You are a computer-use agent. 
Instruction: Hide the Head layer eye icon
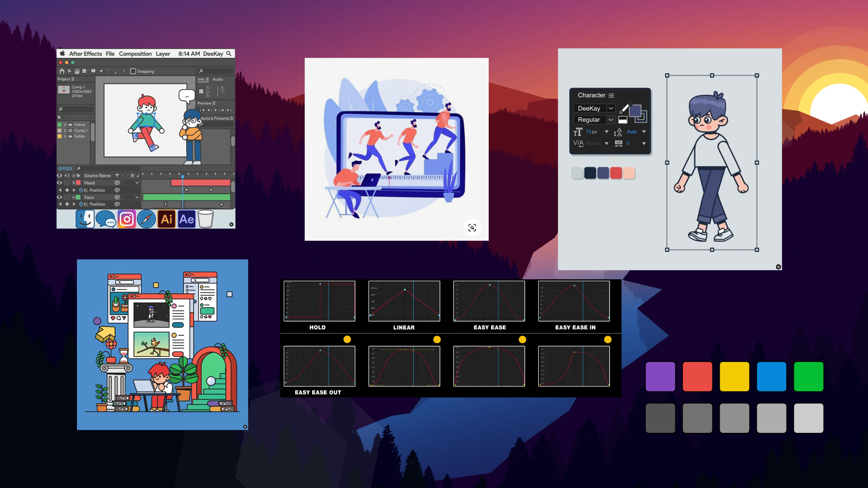59,183
